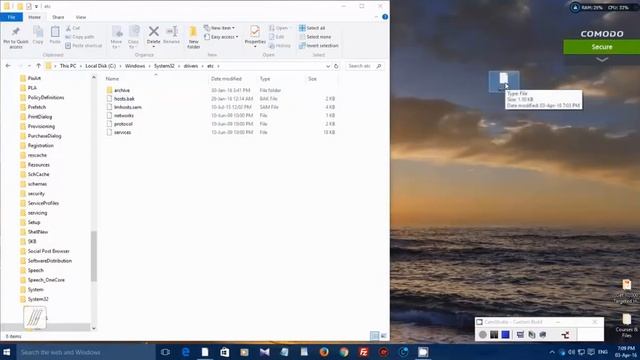This screenshot has height=360, width=640.
Task: Select the archive folder
Action: tap(122, 90)
